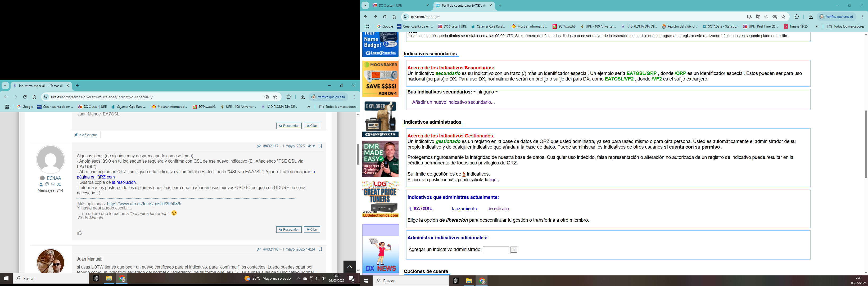This screenshot has height=286, width=868.
Task: Install-app icon in the qrz.com address bar
Action: click(x=749, y=16)
